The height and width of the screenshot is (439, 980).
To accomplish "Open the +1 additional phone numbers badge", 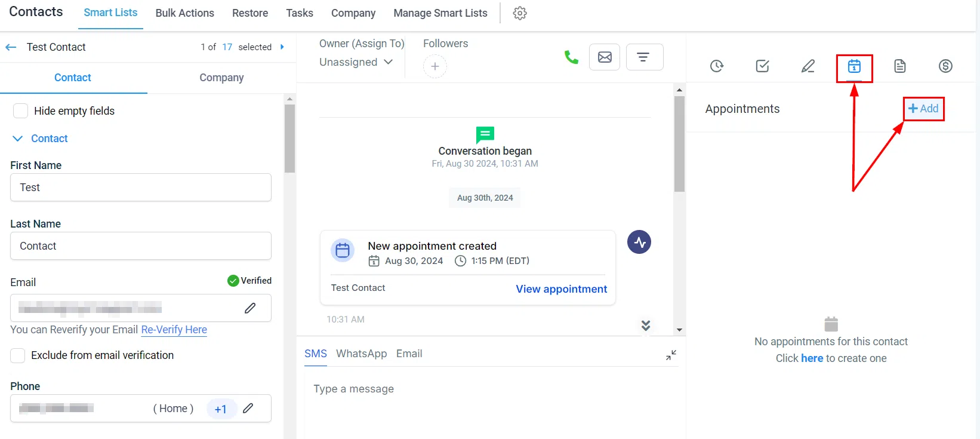I will click(221, 409).
